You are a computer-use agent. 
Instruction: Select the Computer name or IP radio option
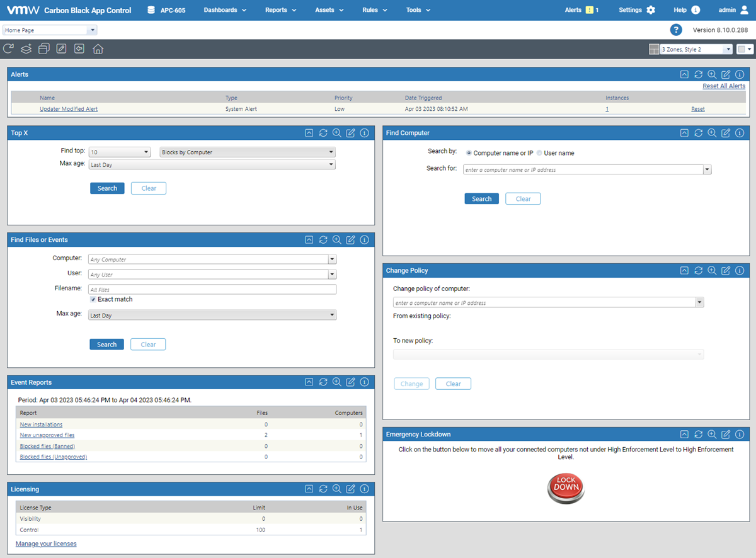click(468, 152)
